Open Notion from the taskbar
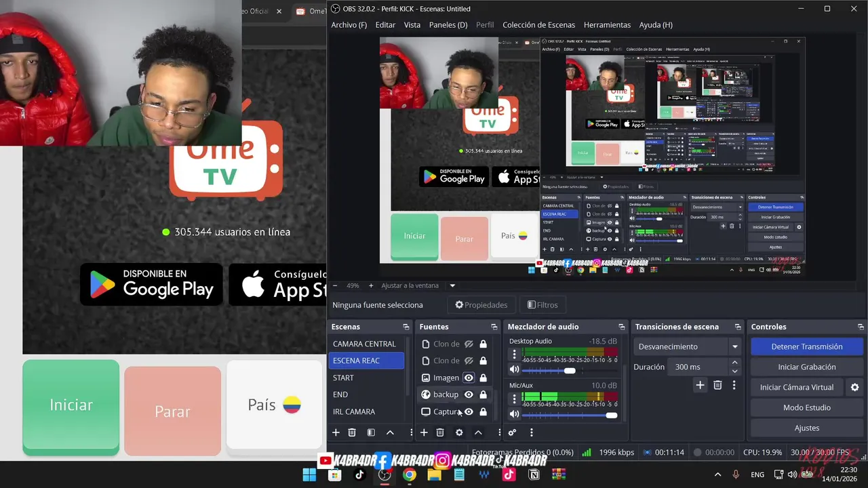 534,474
